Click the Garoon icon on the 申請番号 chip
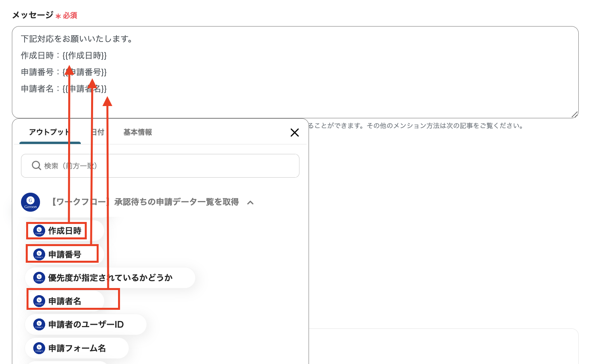The width and height of the screenshot is (591, 364). [x=39, y=254]
